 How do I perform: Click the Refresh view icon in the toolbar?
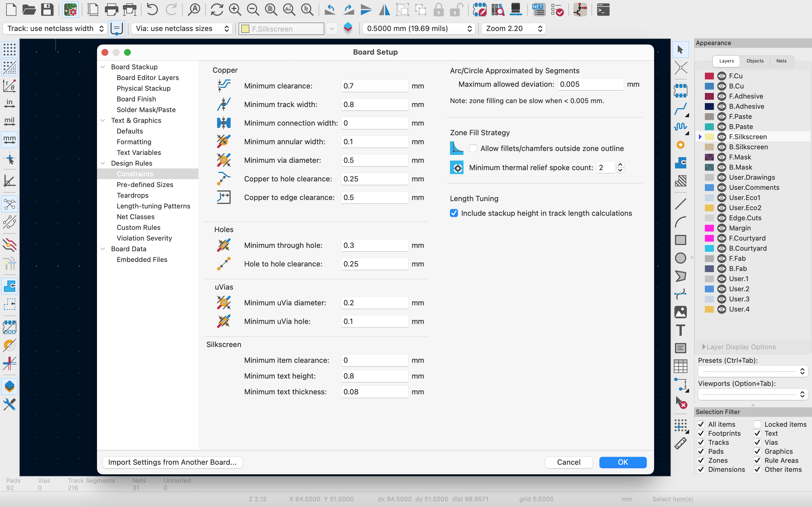tap(217, 10)
